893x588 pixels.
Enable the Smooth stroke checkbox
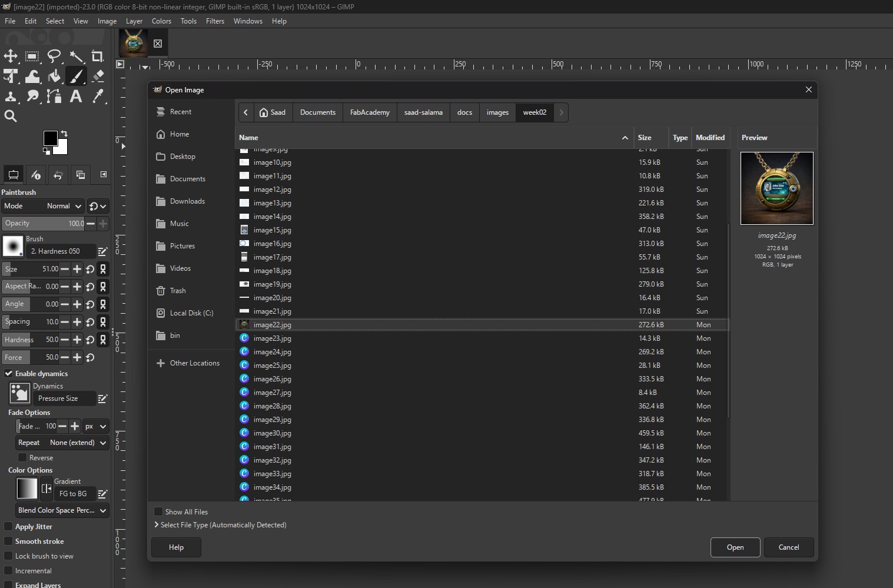(x=8, y=542)
